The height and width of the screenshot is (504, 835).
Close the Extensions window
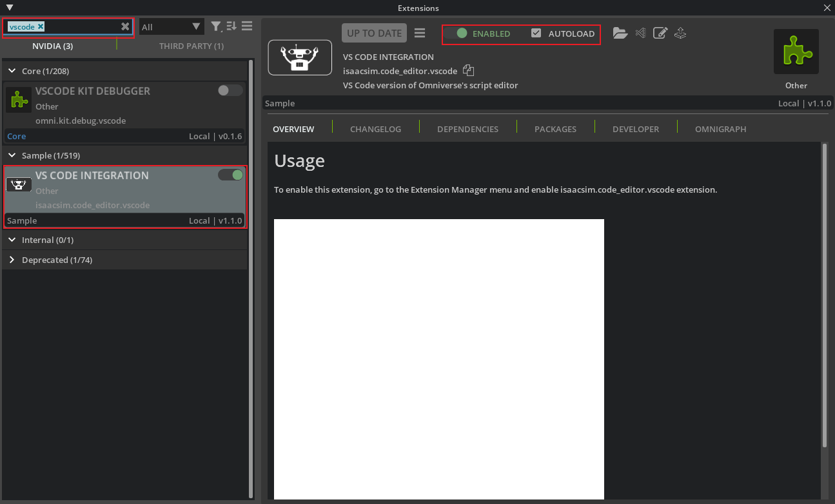pyautogui.click(x=827, y=8)
